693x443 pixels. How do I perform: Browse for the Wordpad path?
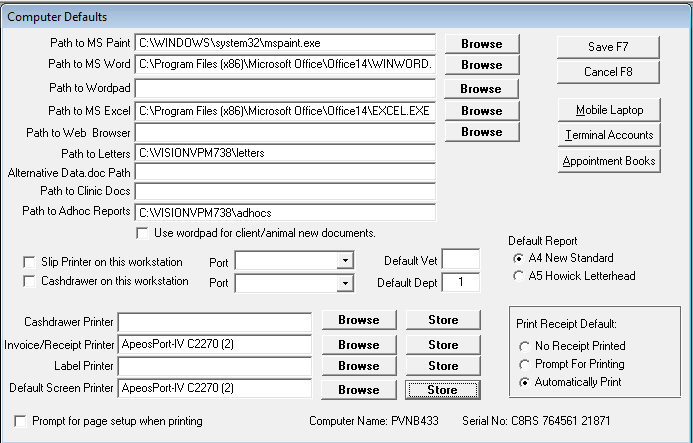click(481, 89)
